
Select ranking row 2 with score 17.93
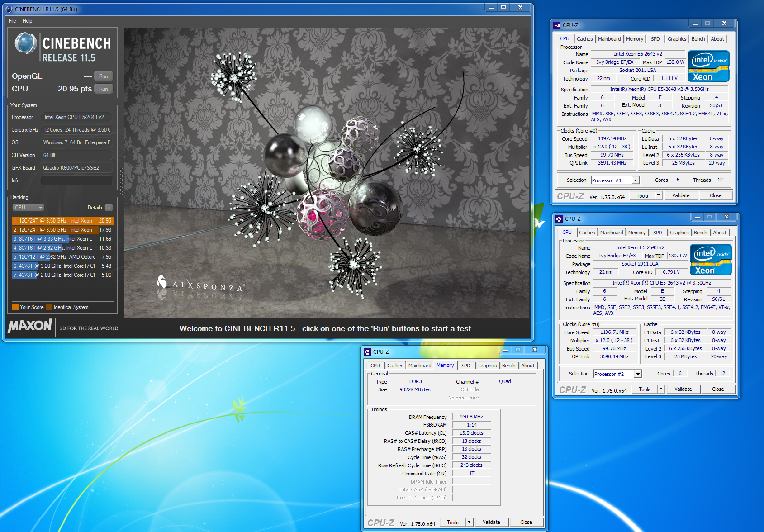click(x=62, y=230)
